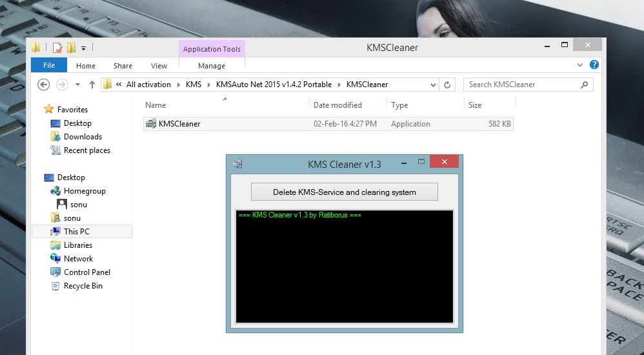Click the Favorites star icon
Viewport: 644px width, 355px height.
(49, 109)
